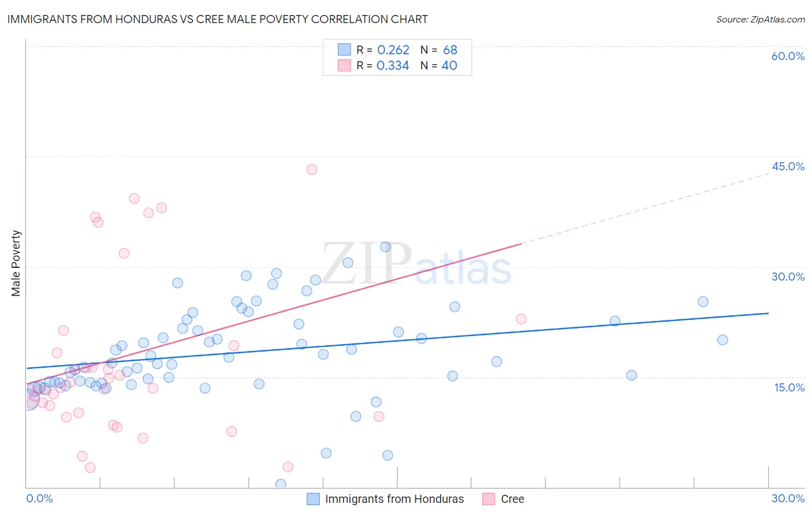
Task: Click the blue regression trend line
Action: pyautogui.click(x=397, y=341)
